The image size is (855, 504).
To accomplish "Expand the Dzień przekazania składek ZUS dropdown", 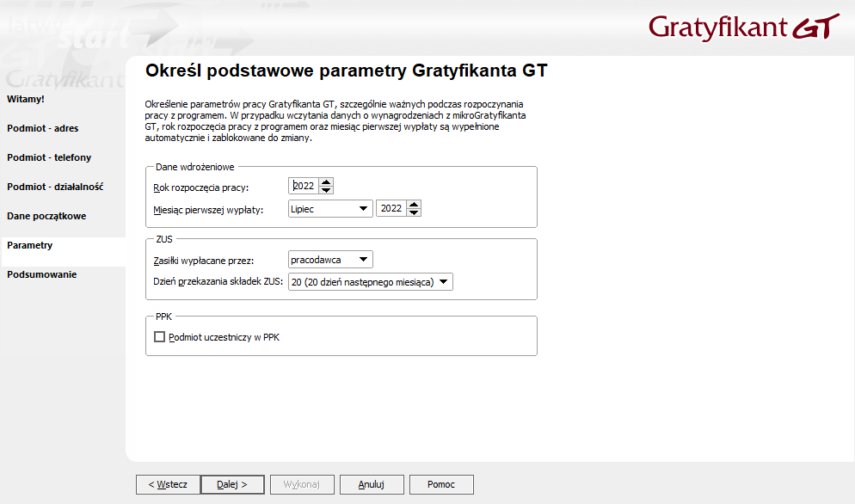I will [x=370, y=282].
